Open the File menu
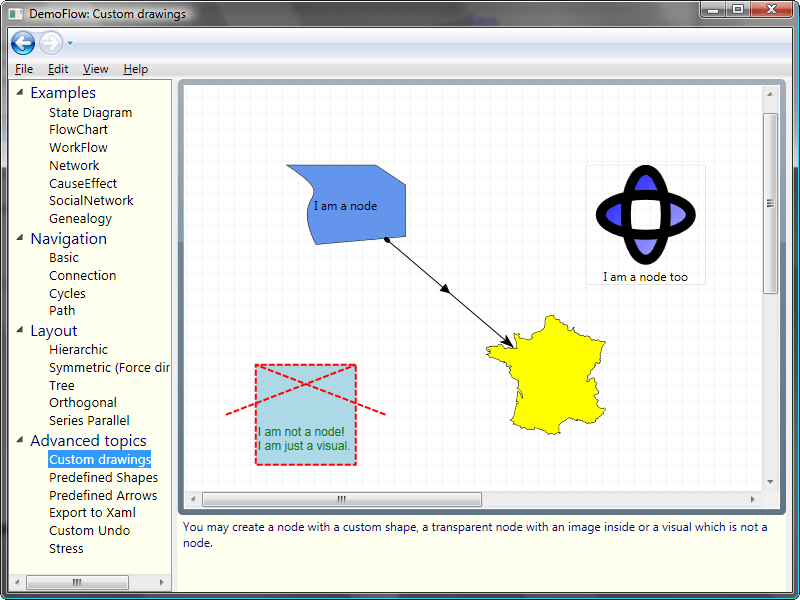 click(x=24, y=69)
